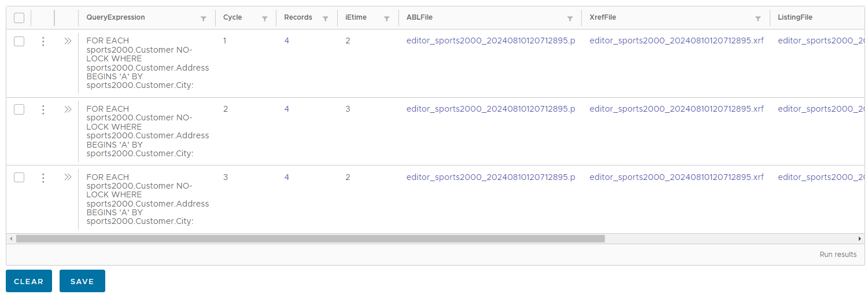Click the SAVE button
This screenshot has width=868, height=298.
pyautogui.click(x=82, y=281)
